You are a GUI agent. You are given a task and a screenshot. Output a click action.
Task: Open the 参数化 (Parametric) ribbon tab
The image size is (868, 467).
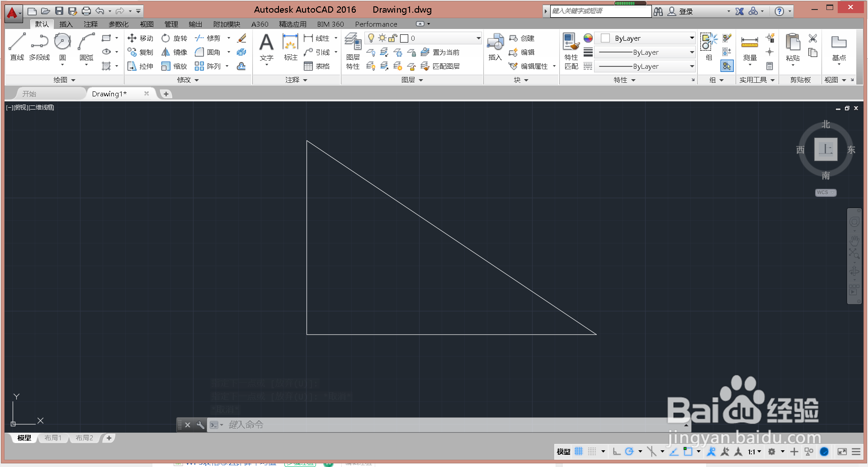(118, 24)
